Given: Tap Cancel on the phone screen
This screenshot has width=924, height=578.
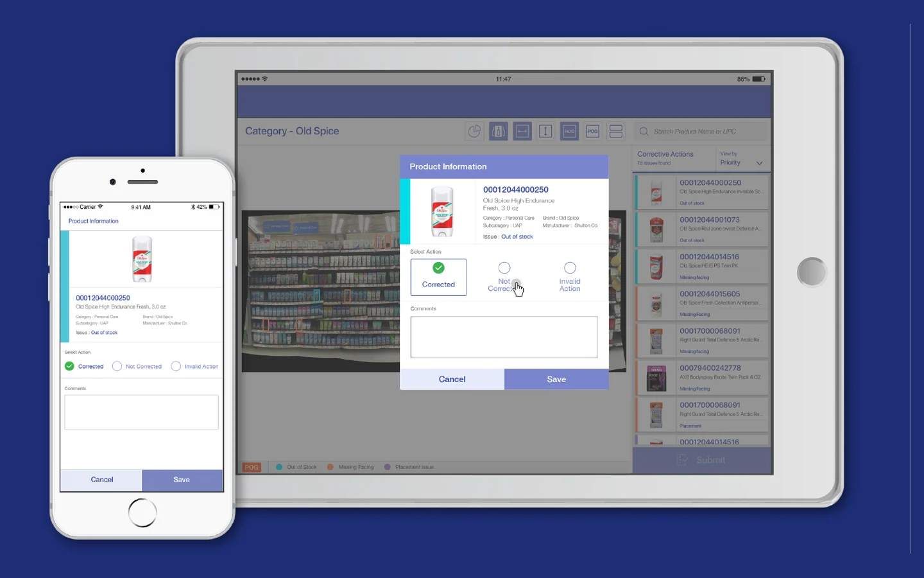Looking at the screenshot, I should 101,480.
